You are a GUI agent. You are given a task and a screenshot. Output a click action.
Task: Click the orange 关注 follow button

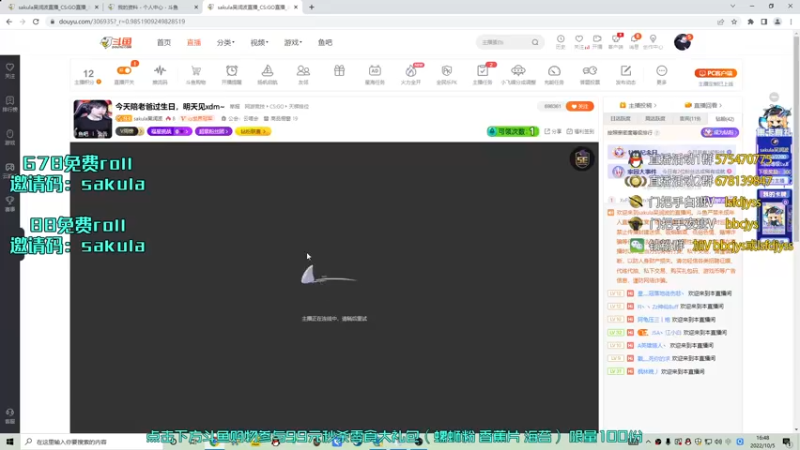pos(580,106)
